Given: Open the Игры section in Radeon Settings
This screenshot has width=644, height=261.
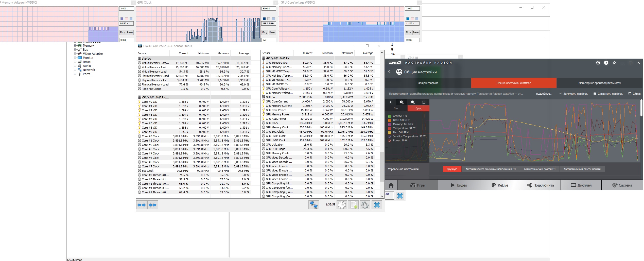Looking at the screenshot, I should pos(418,185).
